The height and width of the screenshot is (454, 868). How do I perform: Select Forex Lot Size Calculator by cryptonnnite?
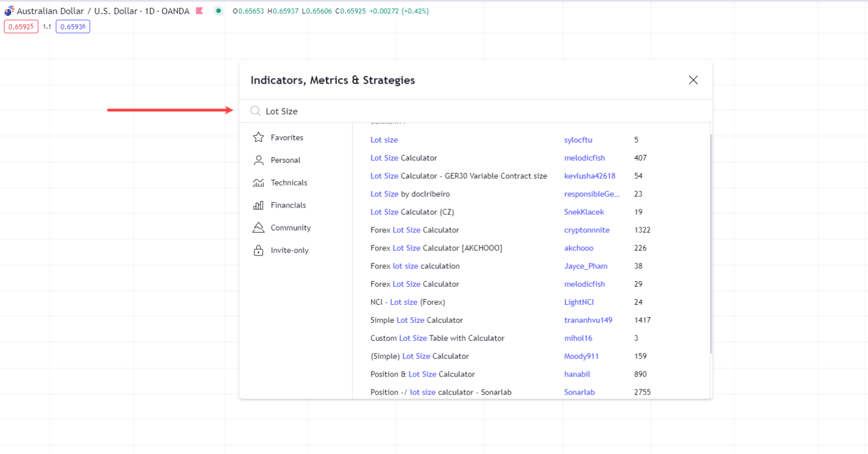(415, 230)
